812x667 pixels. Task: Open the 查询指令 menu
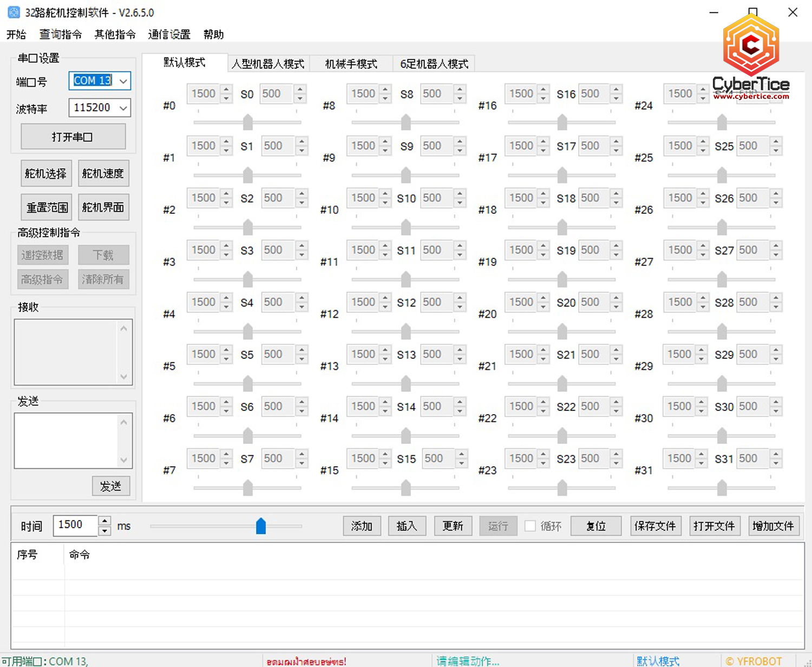pos(60,35)
